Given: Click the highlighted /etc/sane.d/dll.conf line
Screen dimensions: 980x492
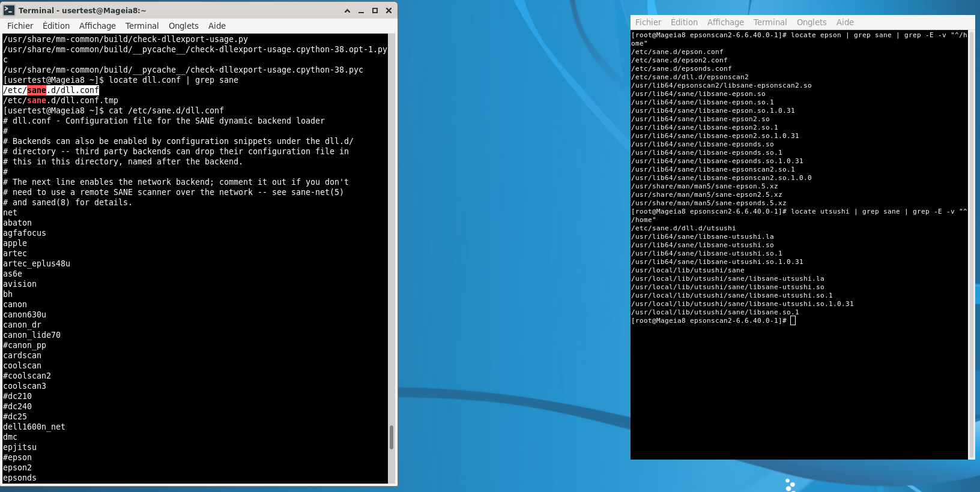Looking at the screenshot, I should 51,90.
